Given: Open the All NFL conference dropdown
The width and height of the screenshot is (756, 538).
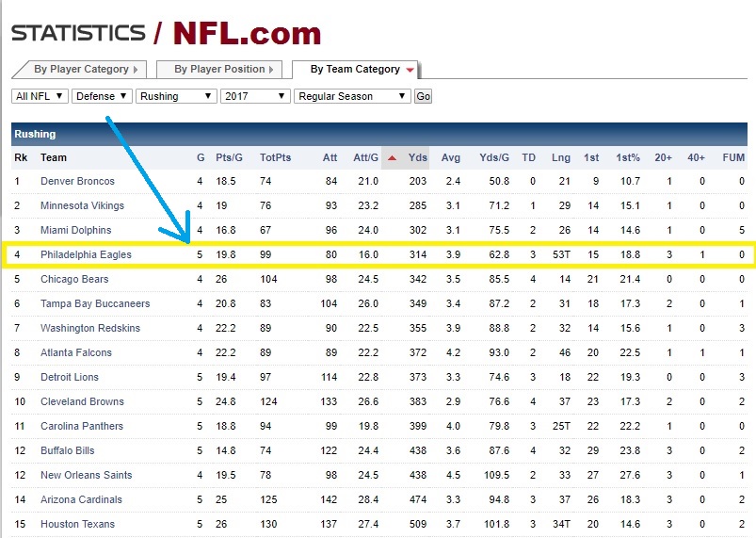Looking at the screenshot, I should click(x=40, y=96).
